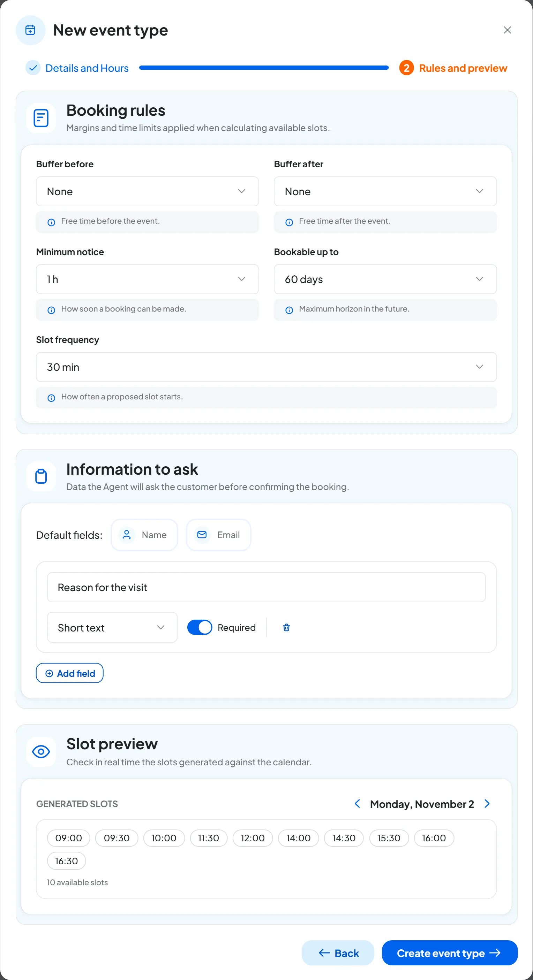Image resolution: width=533 pixels, height=980 pixels.
Task: Click the clipboard icon for Information to ask
Action: click(x=41, y=476)
